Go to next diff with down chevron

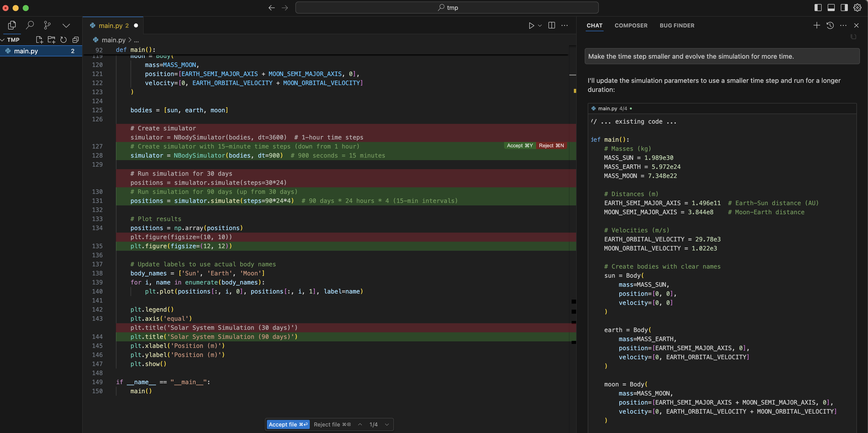(387, 425)
